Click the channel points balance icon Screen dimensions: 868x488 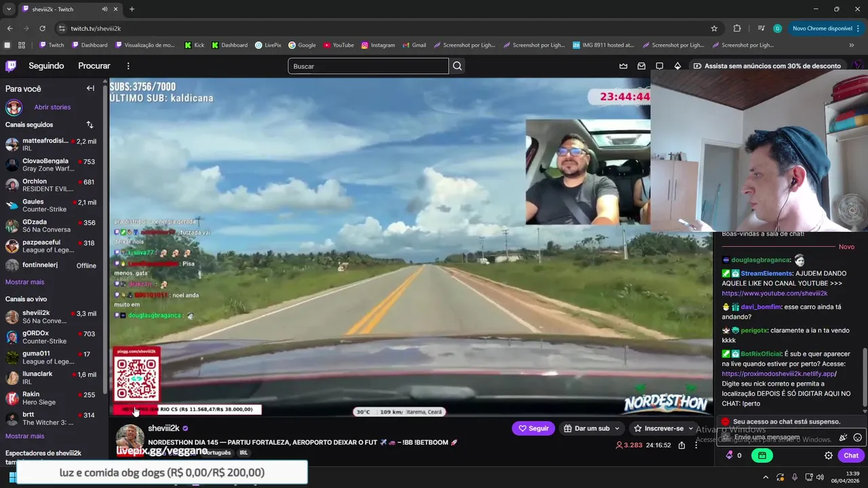point(730,455)
